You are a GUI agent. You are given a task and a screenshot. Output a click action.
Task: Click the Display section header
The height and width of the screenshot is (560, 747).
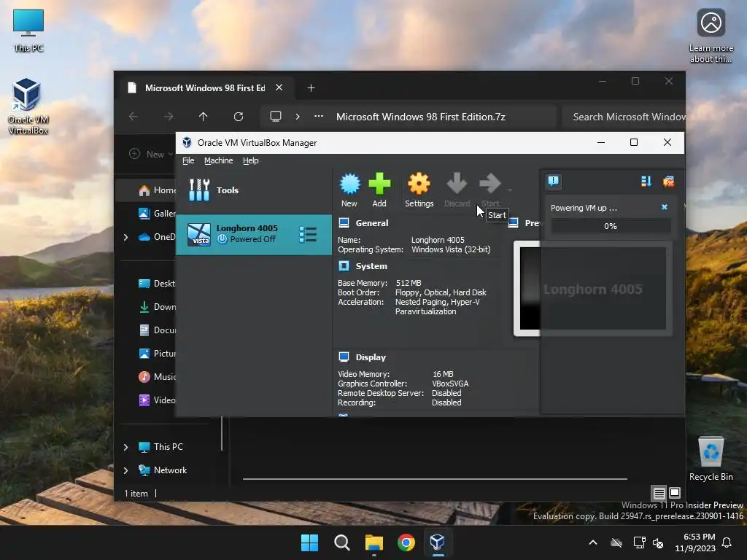click(x=371, y=357)
